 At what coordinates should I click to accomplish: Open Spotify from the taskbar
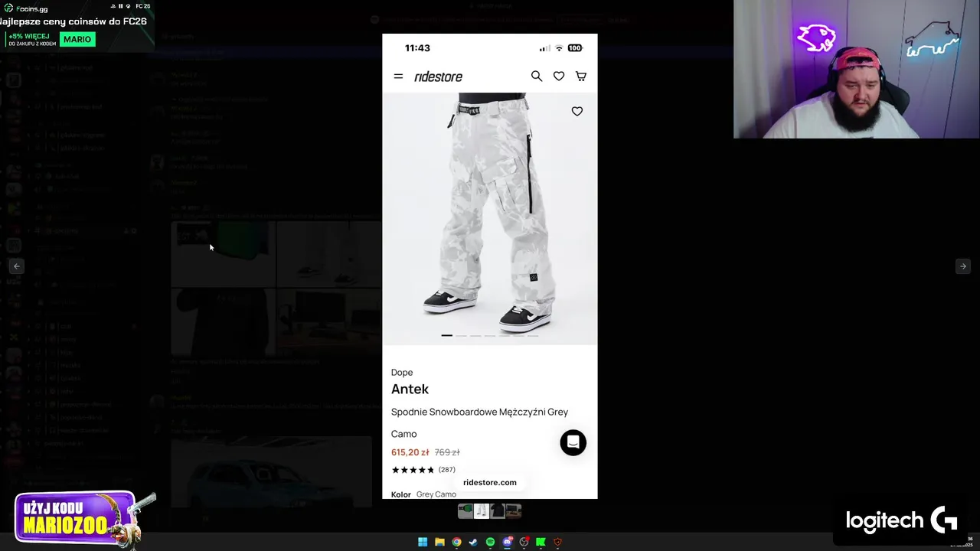(x=490, y=542)
